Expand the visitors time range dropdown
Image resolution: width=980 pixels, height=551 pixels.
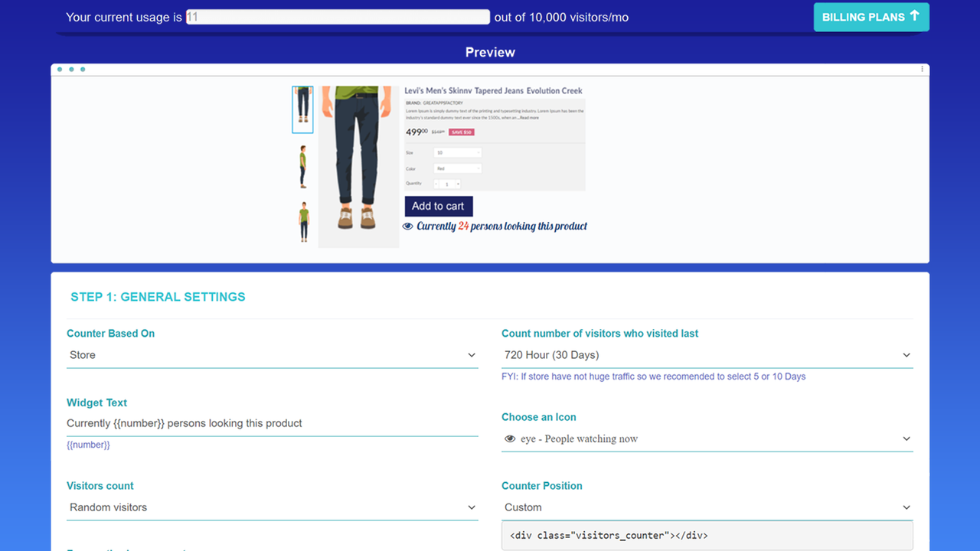[707, 355]
